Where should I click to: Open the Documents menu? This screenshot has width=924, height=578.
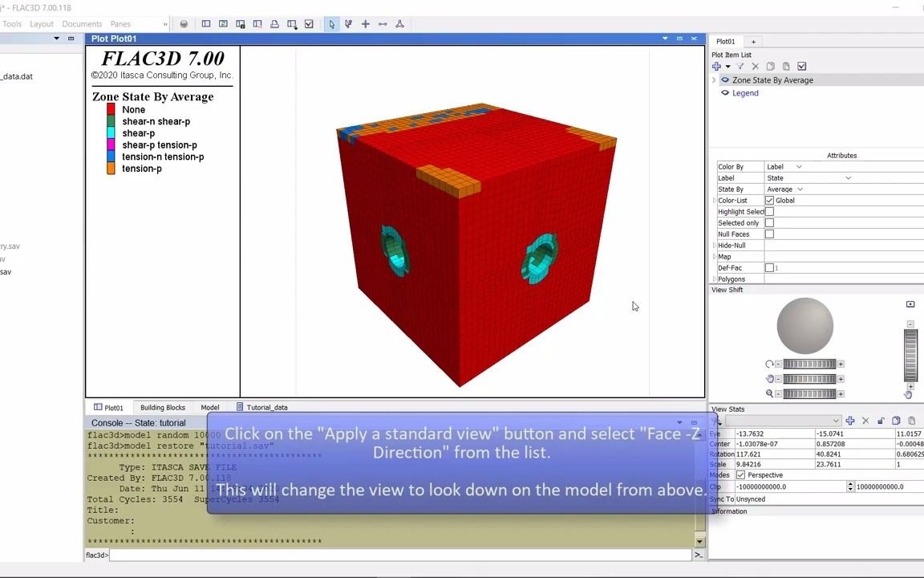82,23
